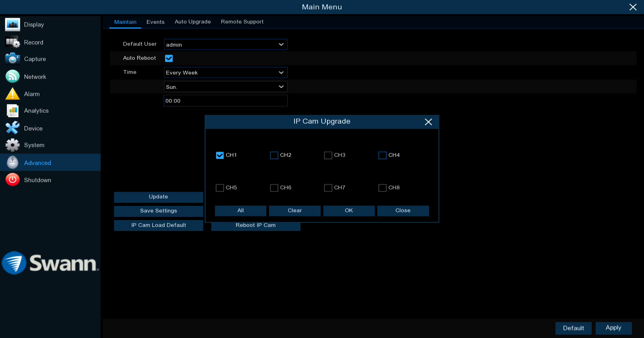The width and height of the screenshot is (644, 338).
Task: Open the Device tools icon
Action: pos(12,128)
